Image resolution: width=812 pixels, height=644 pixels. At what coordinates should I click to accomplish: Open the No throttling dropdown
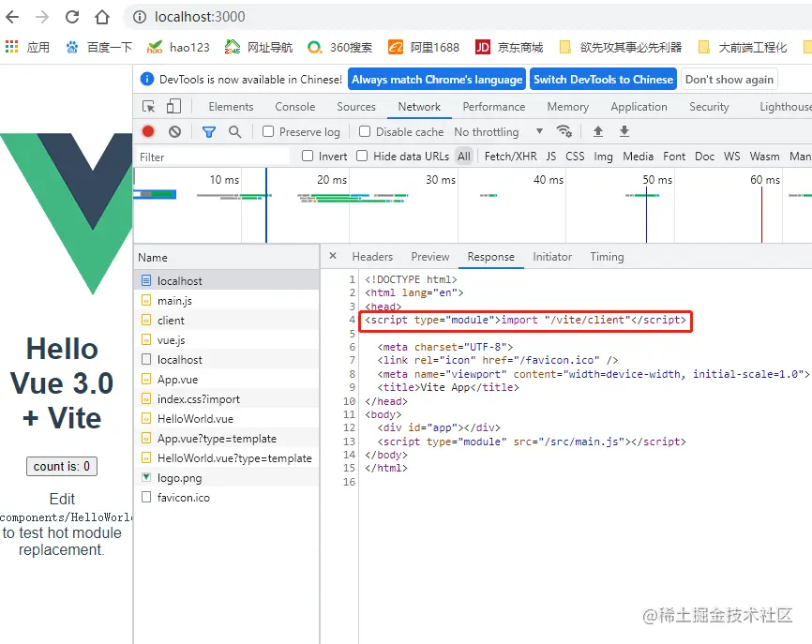(x=499, y=132)
